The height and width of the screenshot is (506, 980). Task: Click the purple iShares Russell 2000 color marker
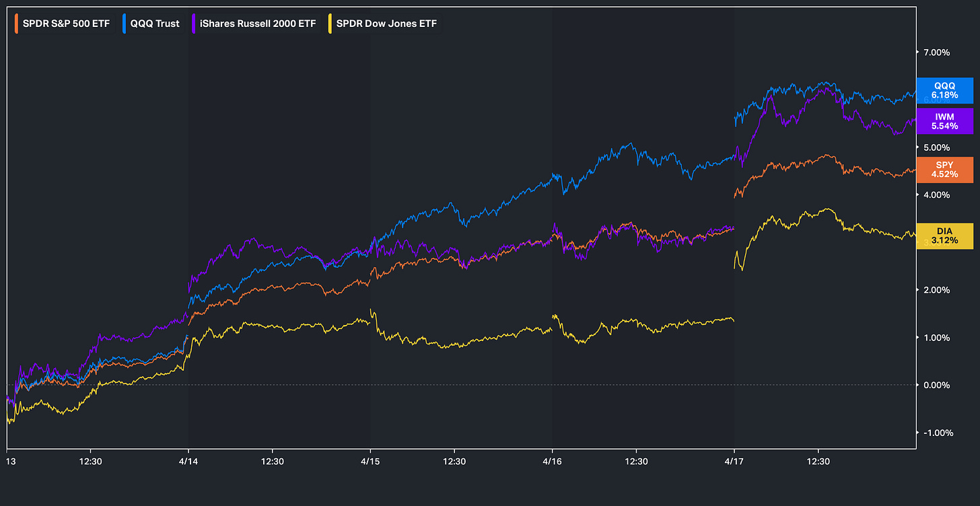coord(195,24)
